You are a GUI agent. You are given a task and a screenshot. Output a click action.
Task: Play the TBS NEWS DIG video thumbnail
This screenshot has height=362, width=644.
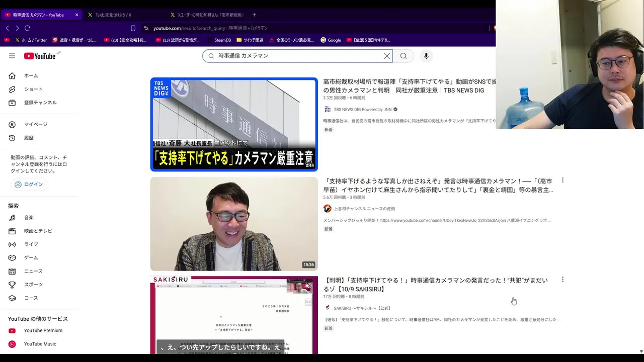click(234, 124)
